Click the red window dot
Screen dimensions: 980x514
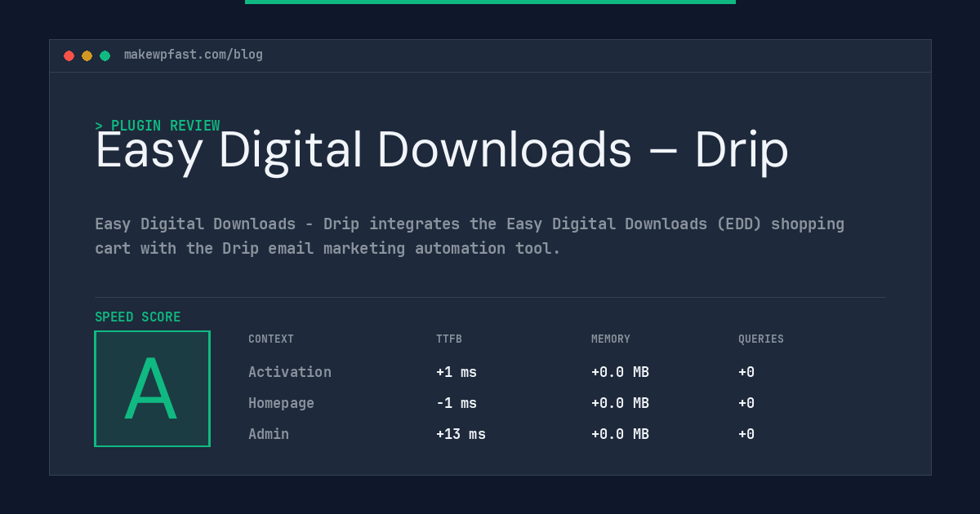(69, 55)
